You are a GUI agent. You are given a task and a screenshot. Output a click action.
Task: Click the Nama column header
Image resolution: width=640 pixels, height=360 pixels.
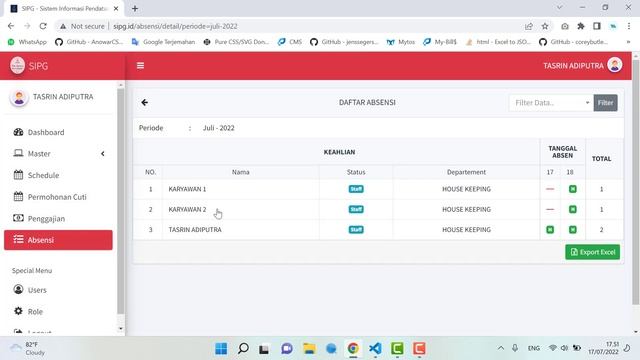pos(240,172)
